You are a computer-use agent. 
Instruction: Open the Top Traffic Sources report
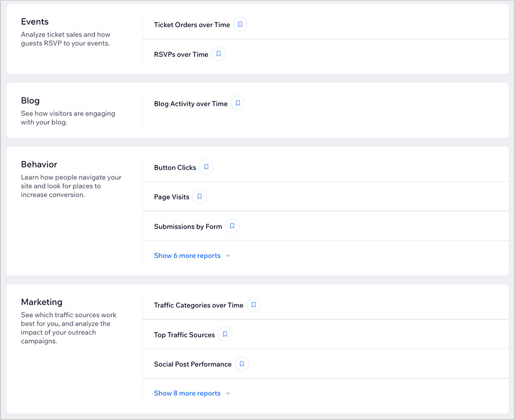click(184, 335)
